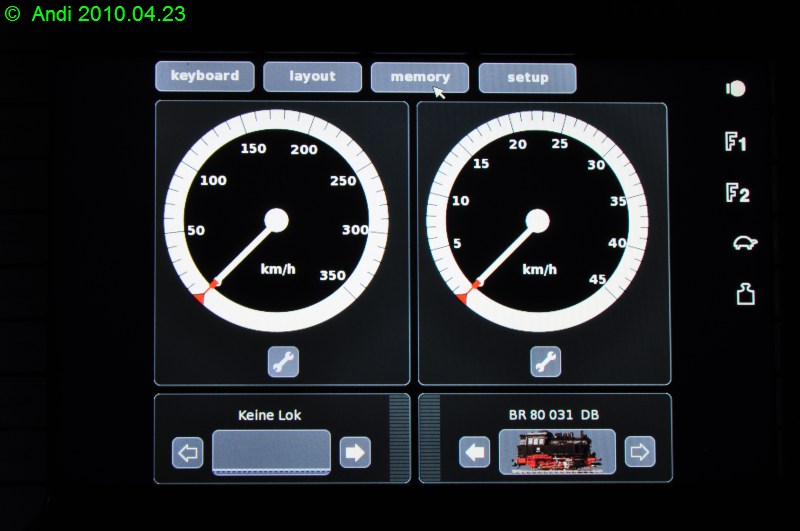The image size is (800, 531).
Task: Select next loco in left controller
Action: (354, 452)
